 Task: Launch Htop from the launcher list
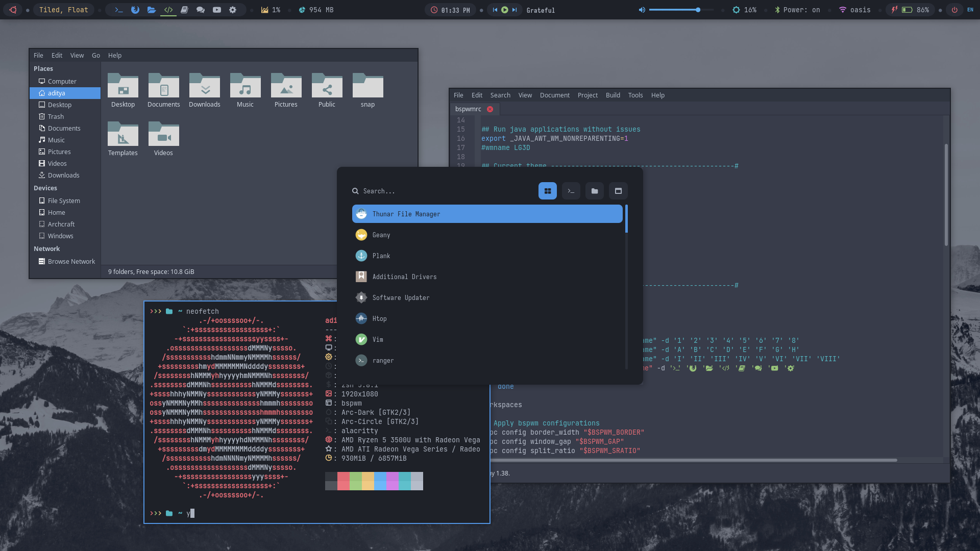pos(379,318)
